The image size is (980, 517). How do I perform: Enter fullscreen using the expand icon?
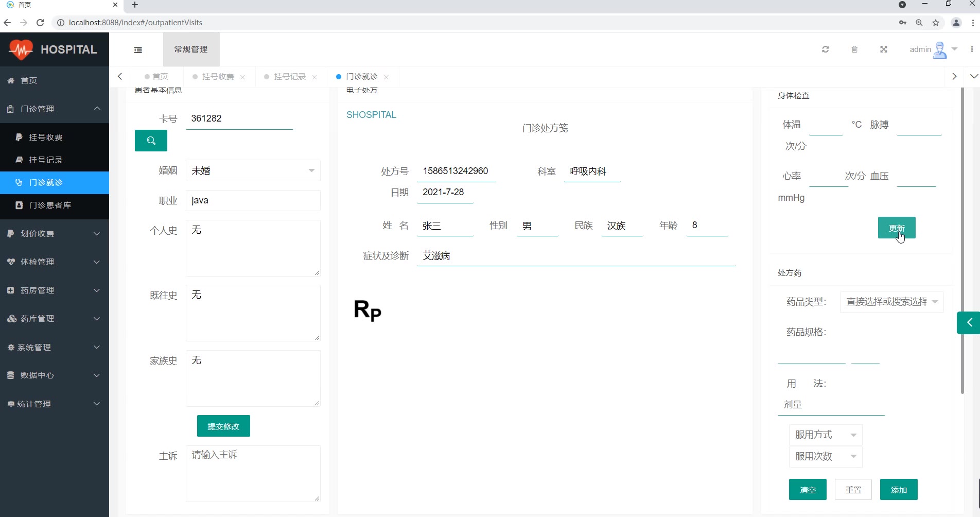click(x=883, y=49)
